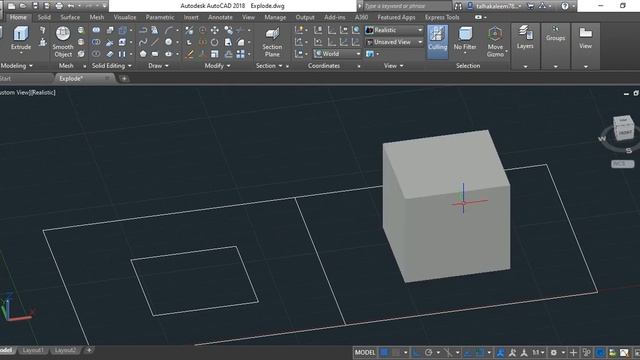Click the workspace gear icon in status bar

click(553, 352)
